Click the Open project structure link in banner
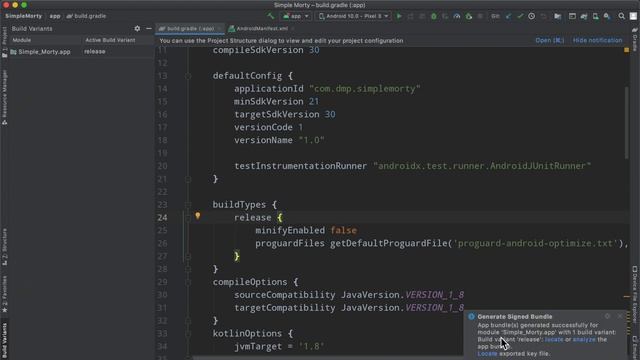Image resolution: width=640 pixels, height=360 pixels. [x=549, y=40]
